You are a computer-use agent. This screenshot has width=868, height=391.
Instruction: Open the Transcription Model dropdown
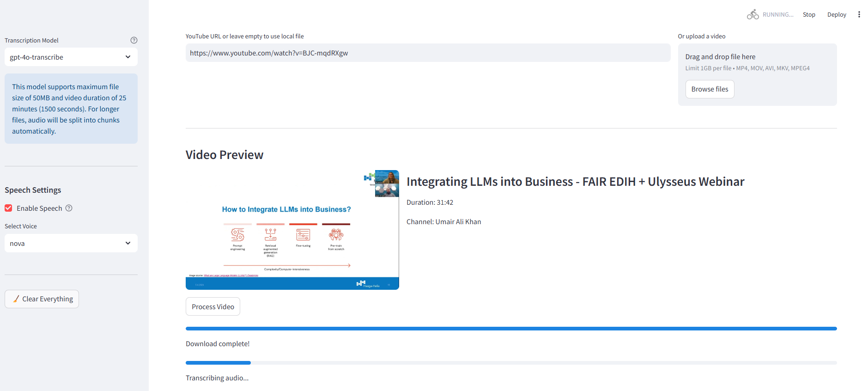[x=71, y=57]
